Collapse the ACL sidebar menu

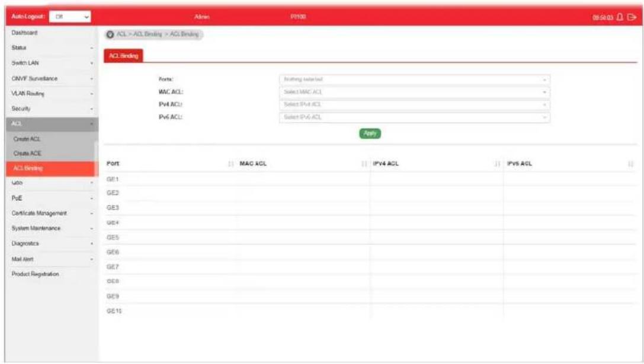click(x=52, y=124)
